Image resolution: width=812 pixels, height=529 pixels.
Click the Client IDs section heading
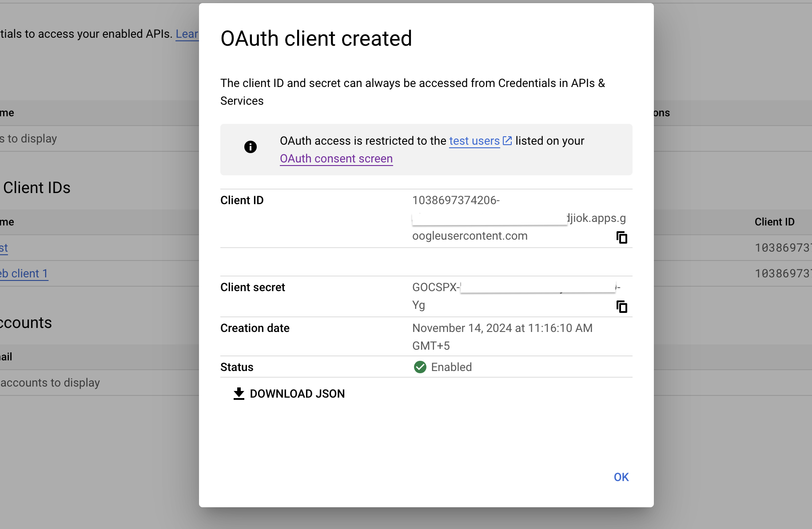[37, 188]
